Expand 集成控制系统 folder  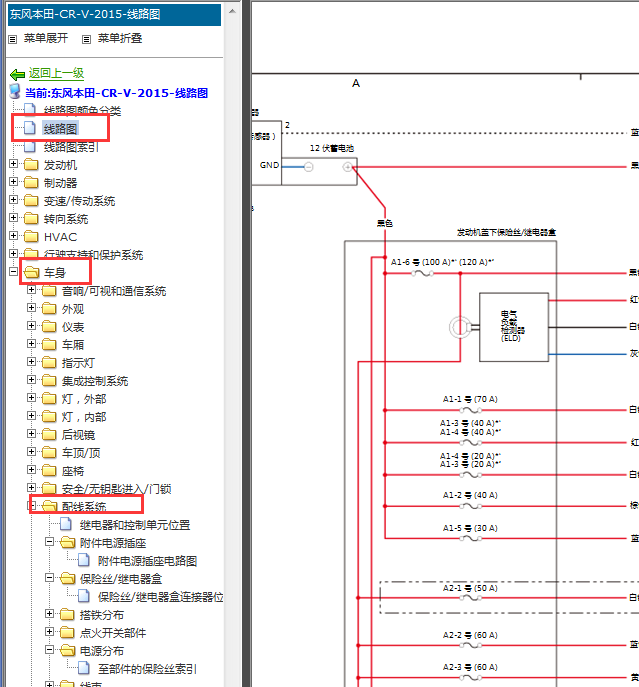pos(32,379)
